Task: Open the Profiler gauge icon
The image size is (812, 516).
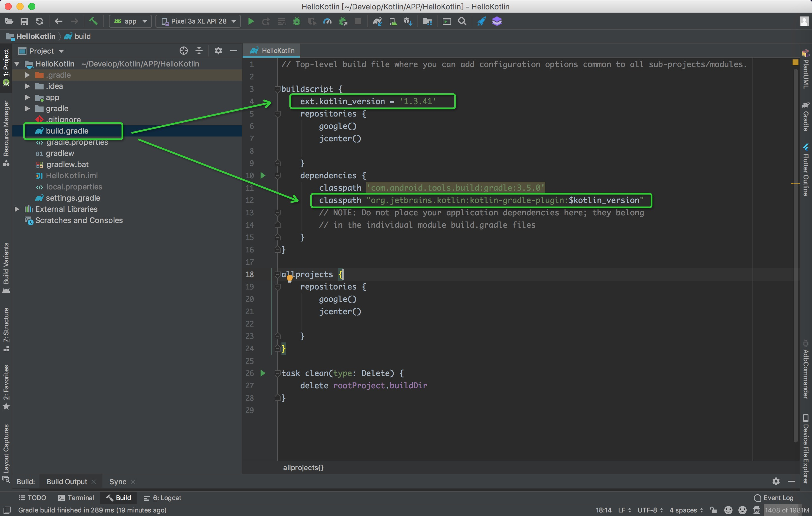Action: pyautogui.click(x=327, y=21)
